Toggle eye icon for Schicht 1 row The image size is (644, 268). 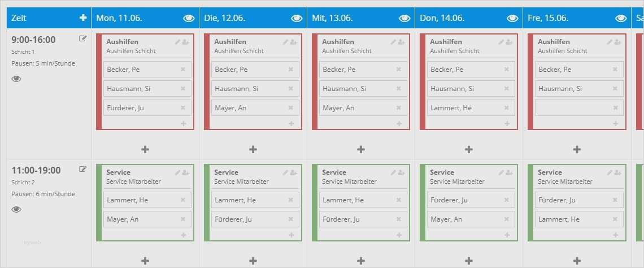(16, 79)
